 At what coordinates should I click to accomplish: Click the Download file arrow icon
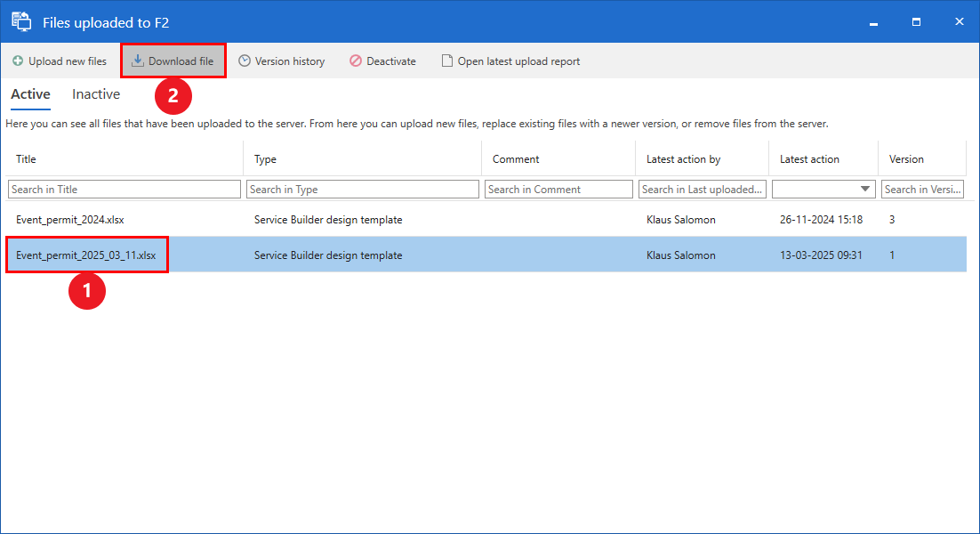(138, 61)
